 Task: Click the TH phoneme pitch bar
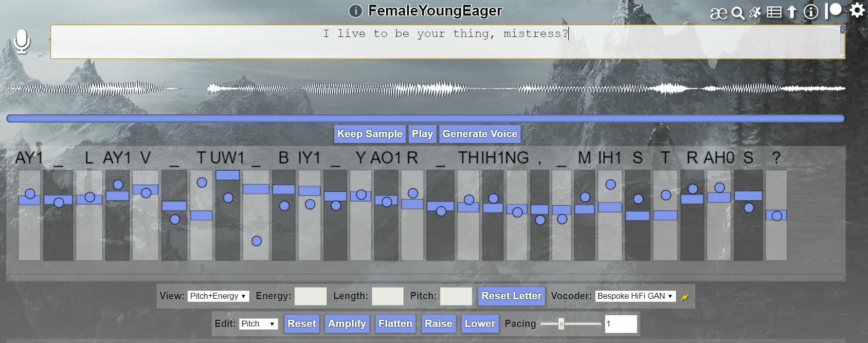point(469,207)
